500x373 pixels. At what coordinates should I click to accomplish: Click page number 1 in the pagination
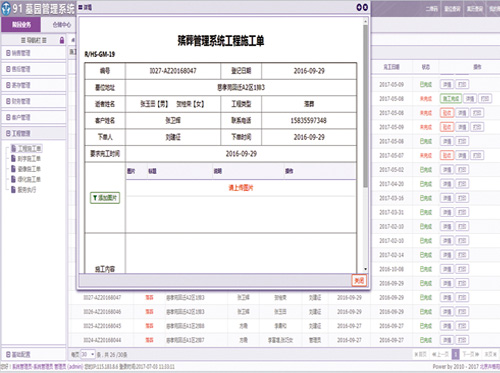[455, 354]
